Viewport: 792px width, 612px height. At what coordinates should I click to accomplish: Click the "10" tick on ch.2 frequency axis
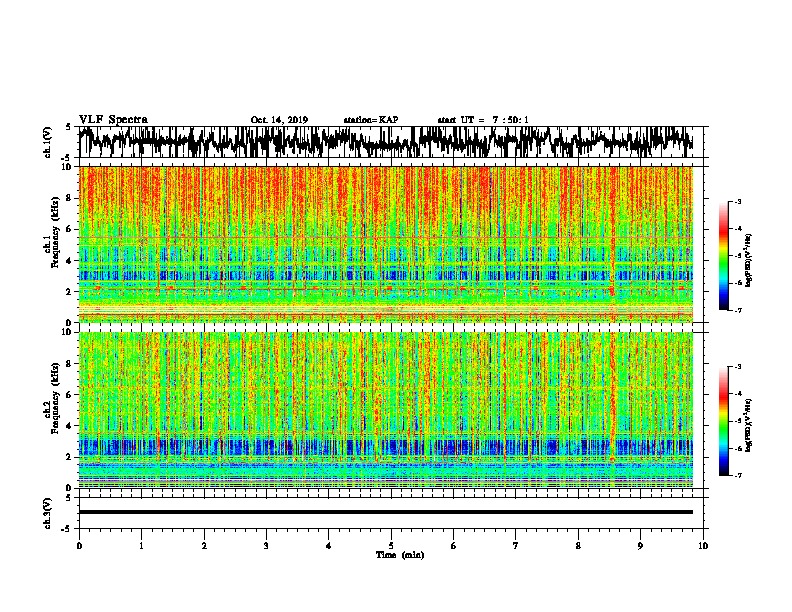click(x=69, y=332)
